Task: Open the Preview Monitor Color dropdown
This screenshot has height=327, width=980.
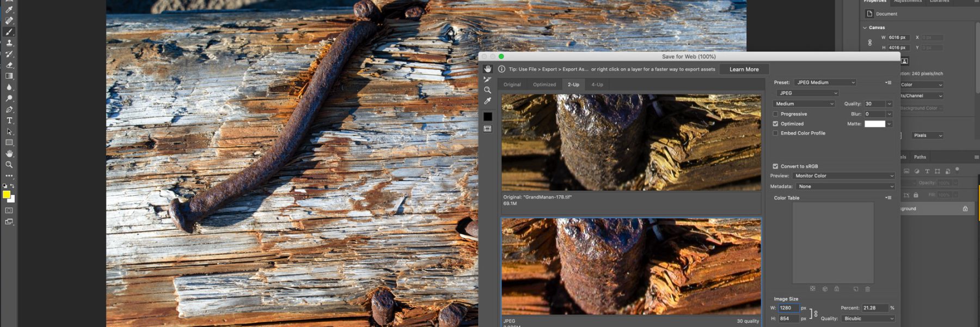Action: pyautogui.click(x=843, y=176)
